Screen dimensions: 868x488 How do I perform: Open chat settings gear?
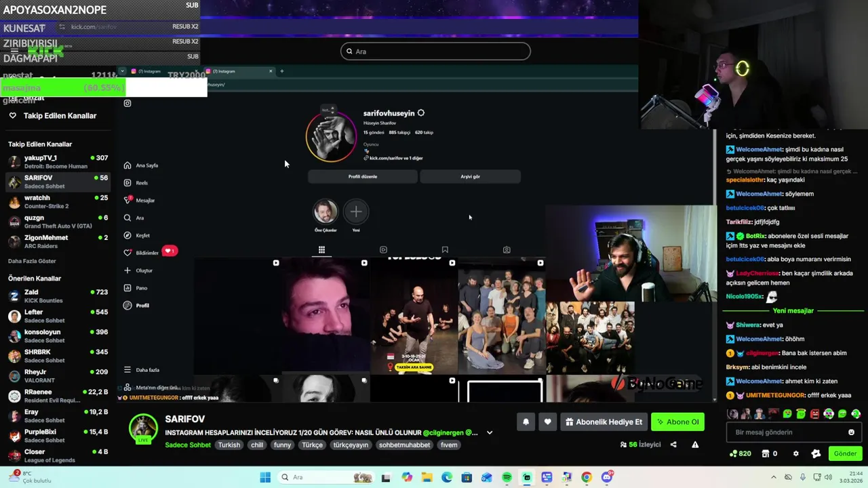796,453
